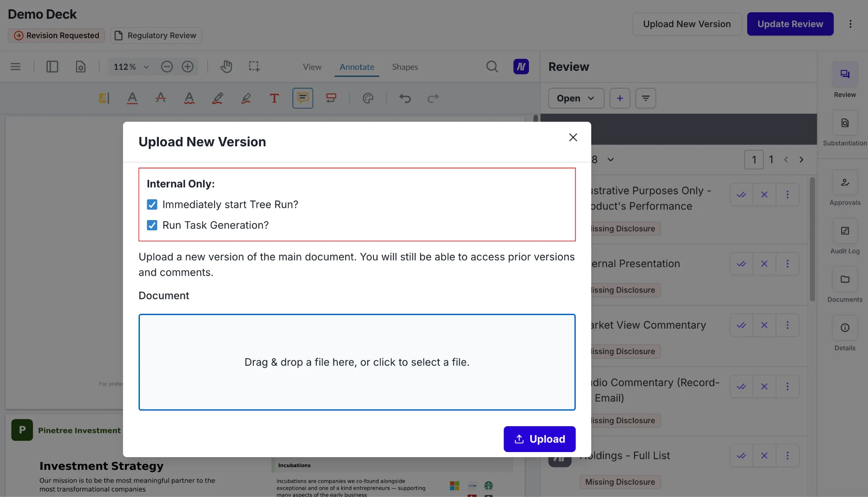Dismiss the Internal Presentation review item
The height and width of the screenshot is (497, 868).
[x=764, y=264]
